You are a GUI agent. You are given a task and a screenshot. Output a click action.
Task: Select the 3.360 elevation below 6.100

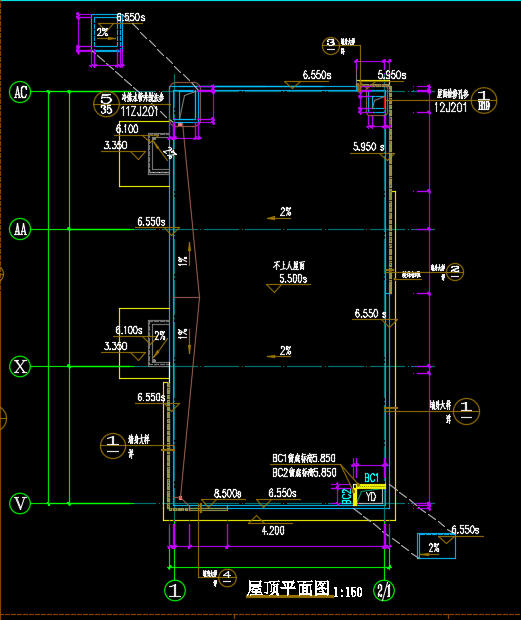tap(115, 145)
